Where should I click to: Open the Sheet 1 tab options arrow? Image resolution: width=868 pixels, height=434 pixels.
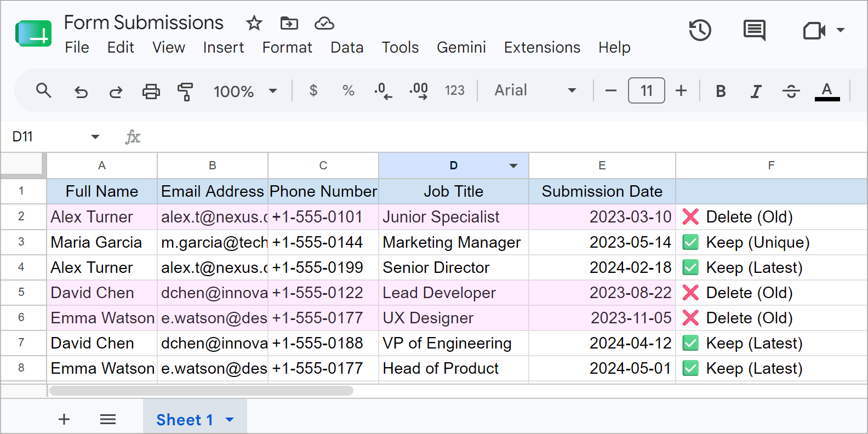tap(230, 420)
